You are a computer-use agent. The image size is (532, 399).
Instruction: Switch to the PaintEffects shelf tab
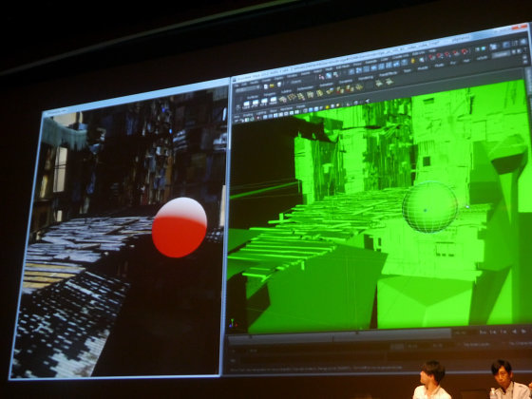(x=389, y=74)
